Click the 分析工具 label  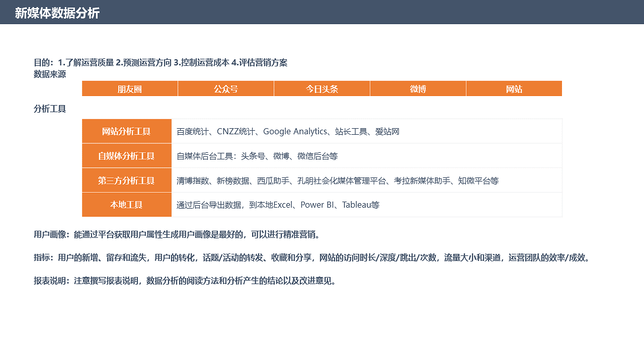tap(50, 109)
